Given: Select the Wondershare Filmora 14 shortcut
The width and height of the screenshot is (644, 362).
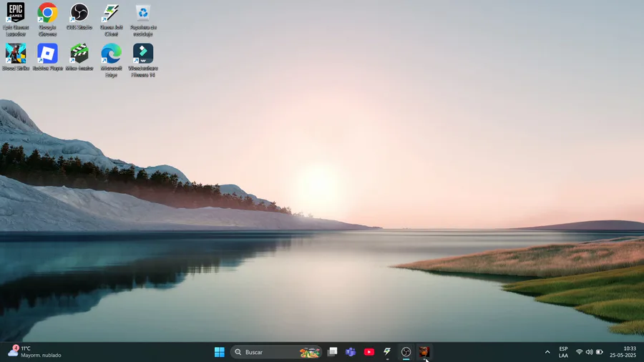Looking at the screenshot, I should tap(143, 60).
